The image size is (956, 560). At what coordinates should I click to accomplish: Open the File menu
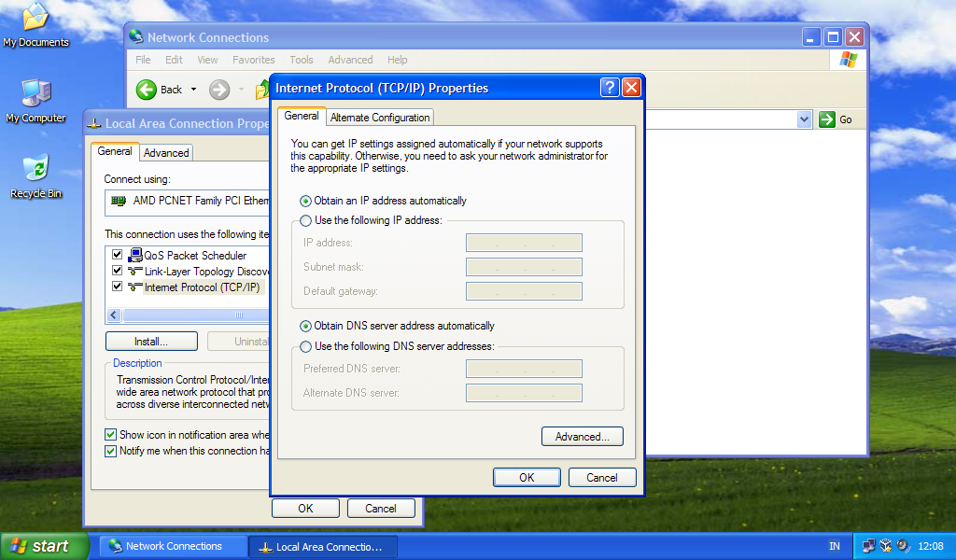(x=143, y=60)
